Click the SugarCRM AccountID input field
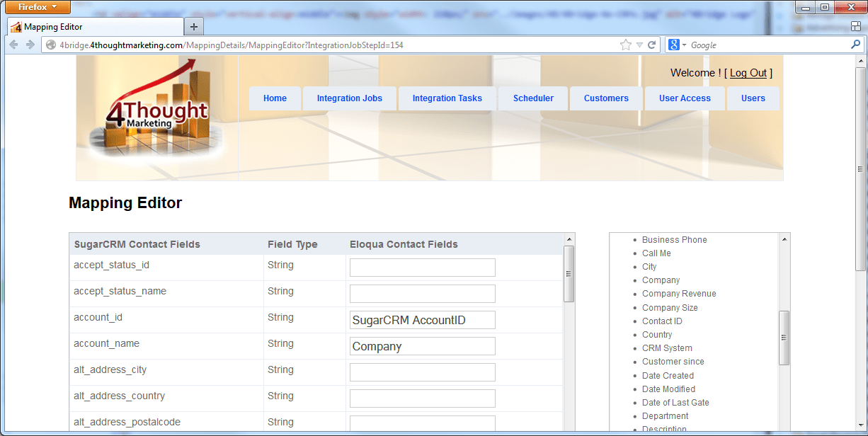The height and width of the screenshot is (436, 868). coord(423,320)
